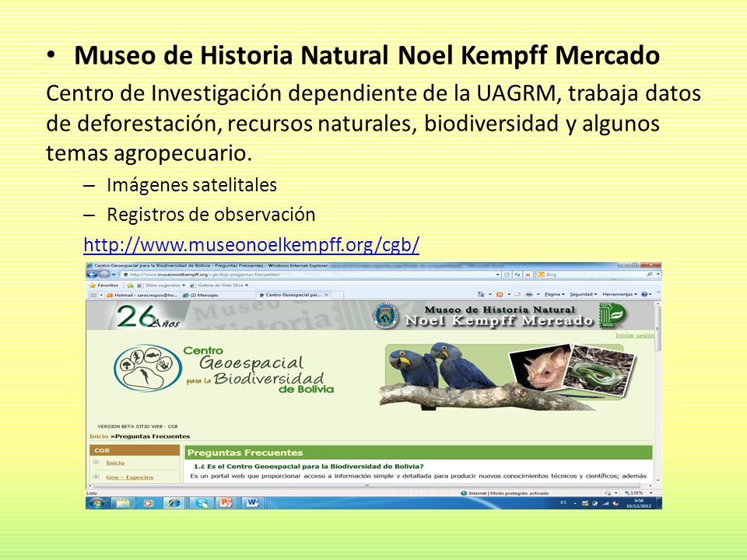Click the Centro Geoespacial paw-print logo
This screenshot has width=747, height=560.
tap(148, 368)
